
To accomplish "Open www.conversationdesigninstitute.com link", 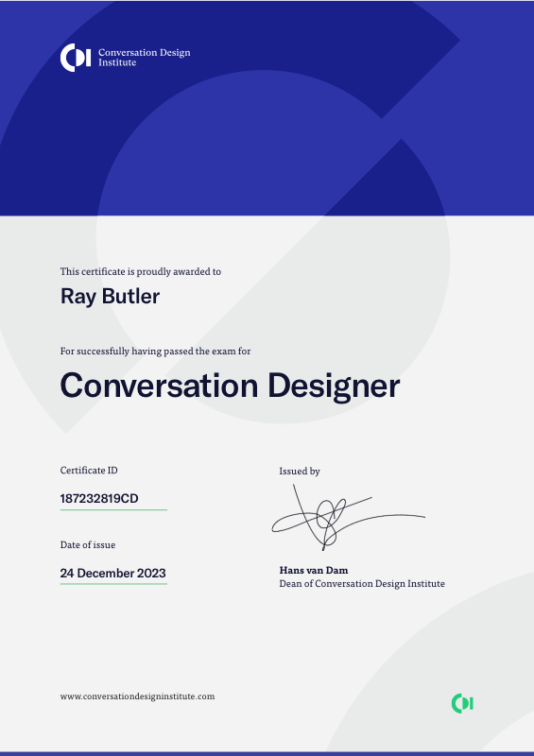I will 137,696.
